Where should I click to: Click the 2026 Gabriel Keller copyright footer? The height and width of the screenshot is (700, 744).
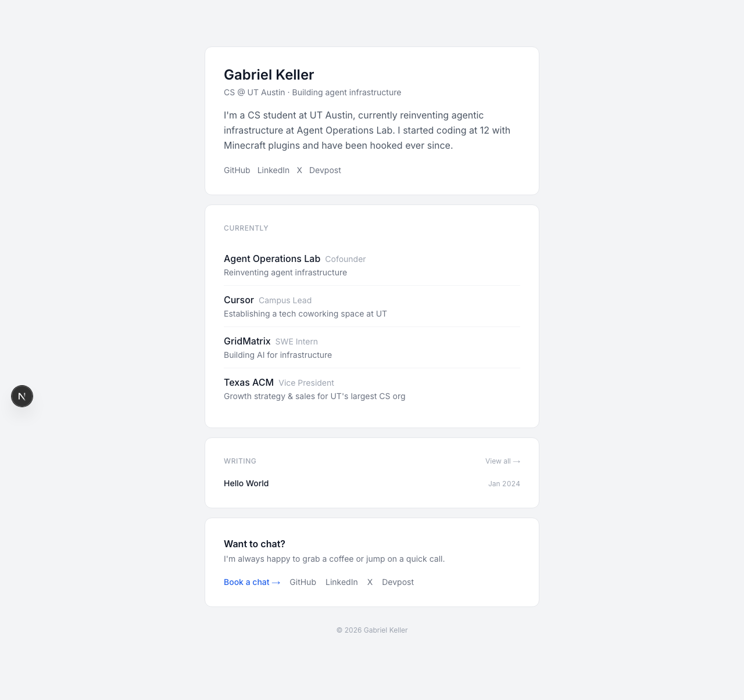tap(372, 630)
